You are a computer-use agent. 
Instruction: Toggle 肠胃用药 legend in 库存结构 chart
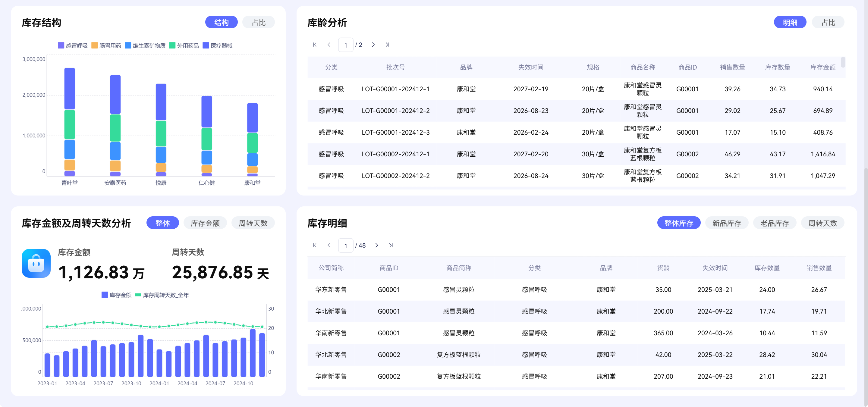(x=106, y=45)
